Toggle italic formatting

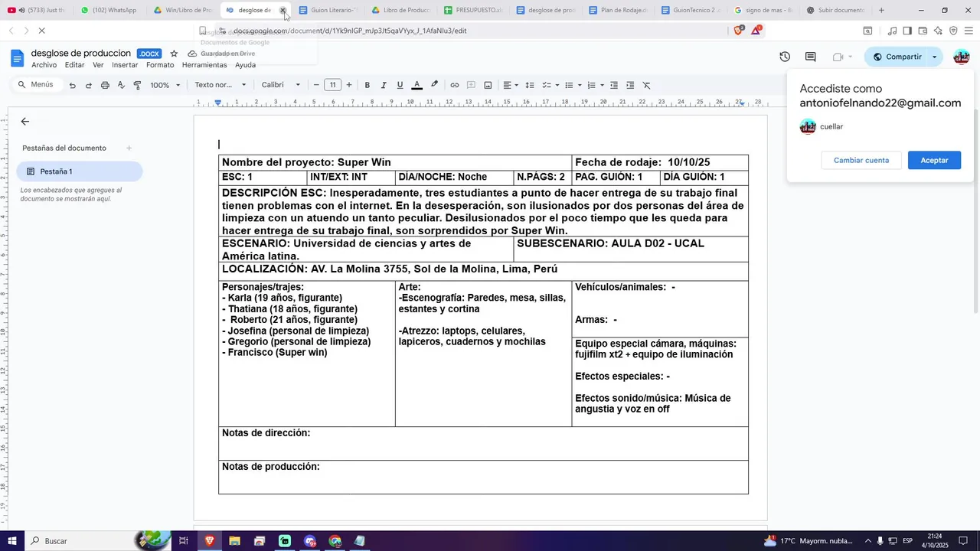384,85
